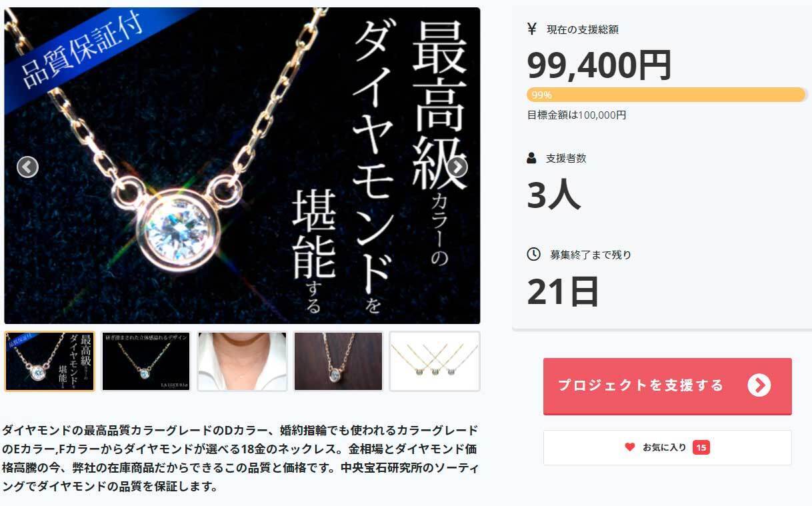
Task: Select fourth thumbnail with brown background
Action: coord(338,361)
